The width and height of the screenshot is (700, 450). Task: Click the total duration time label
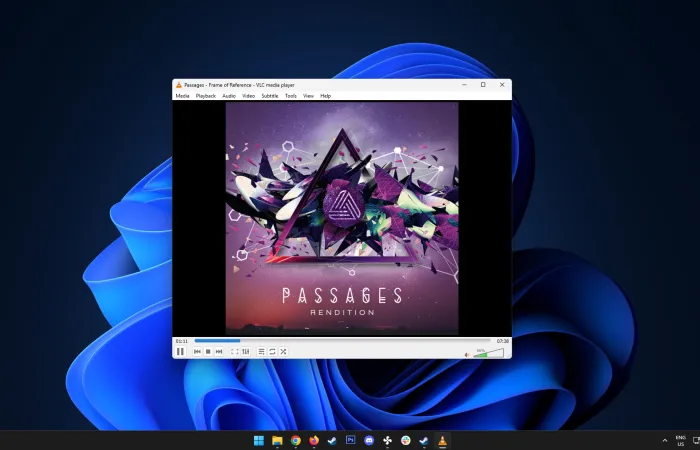[503, 341]
